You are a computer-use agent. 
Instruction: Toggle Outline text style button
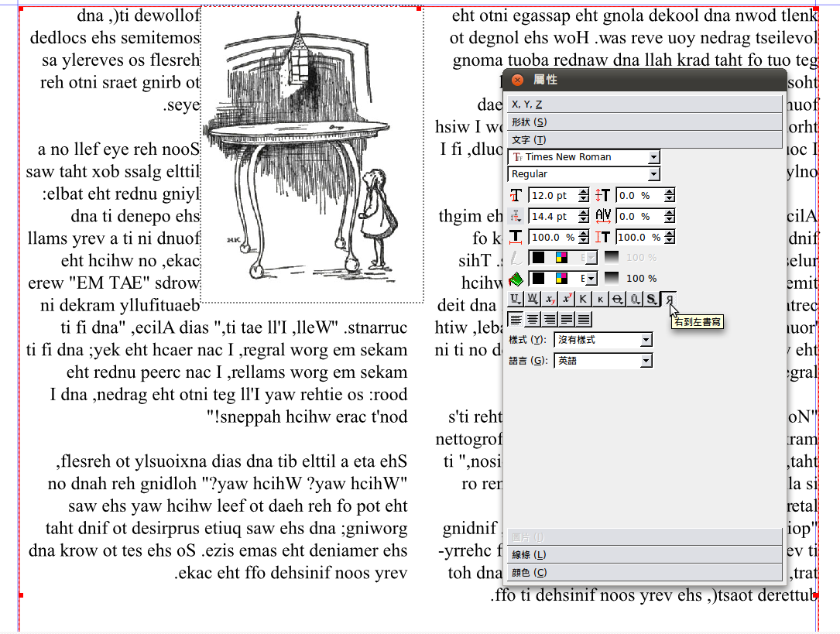click(635, 299)
